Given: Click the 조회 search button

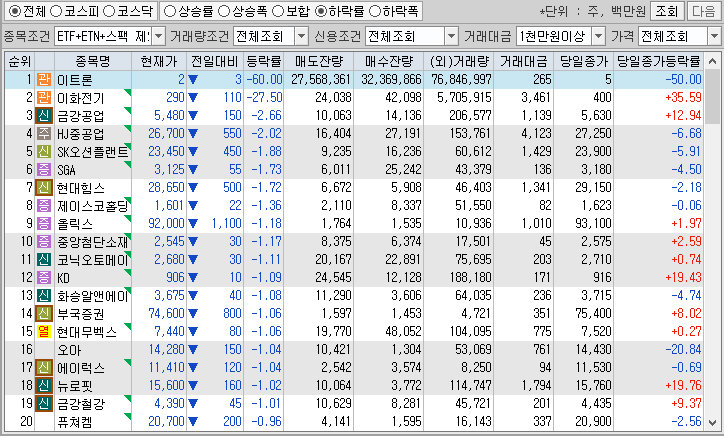Looking at the screenshot, I should point(667,11).
